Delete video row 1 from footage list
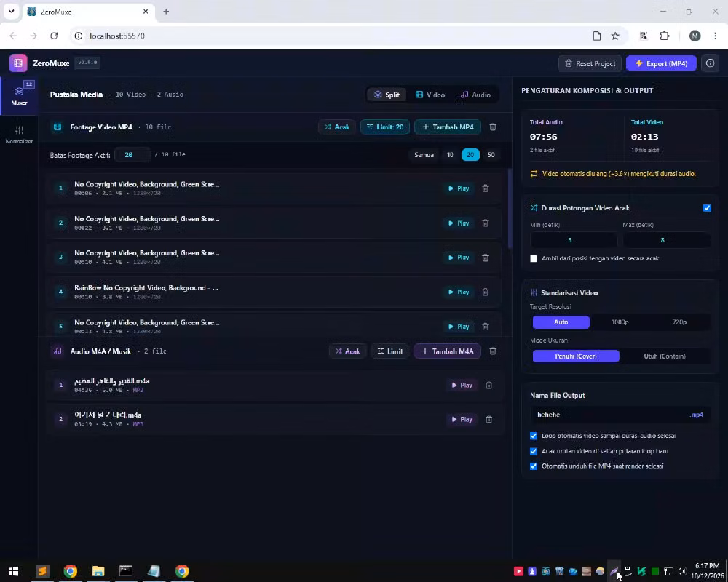 (485, 188)
